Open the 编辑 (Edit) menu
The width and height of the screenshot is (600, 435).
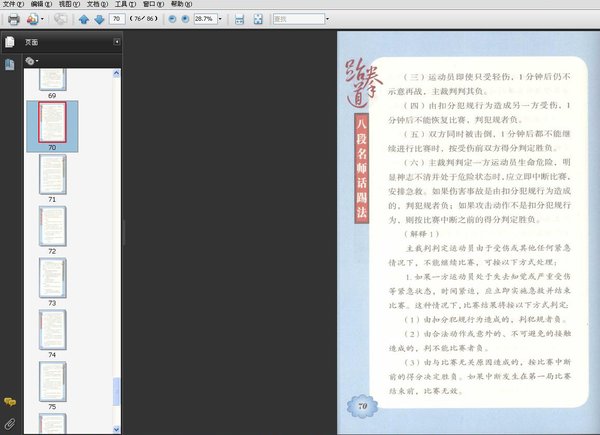(41, 4)
